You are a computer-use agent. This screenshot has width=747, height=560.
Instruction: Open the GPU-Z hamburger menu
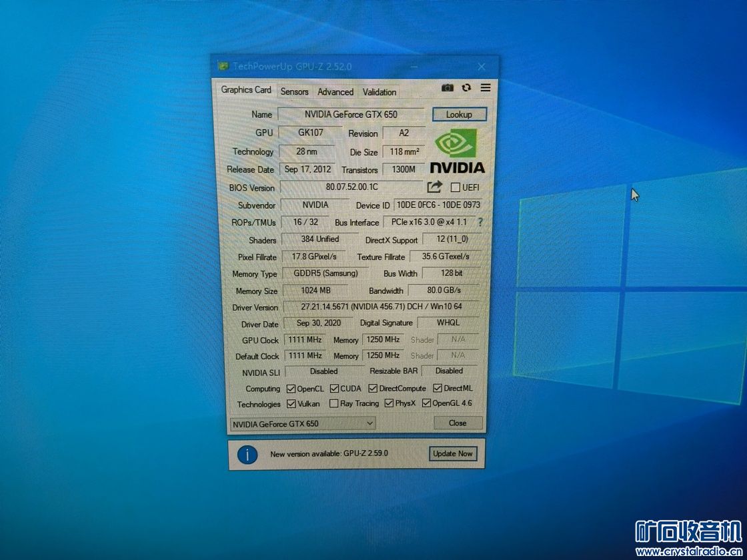point(486,87)
